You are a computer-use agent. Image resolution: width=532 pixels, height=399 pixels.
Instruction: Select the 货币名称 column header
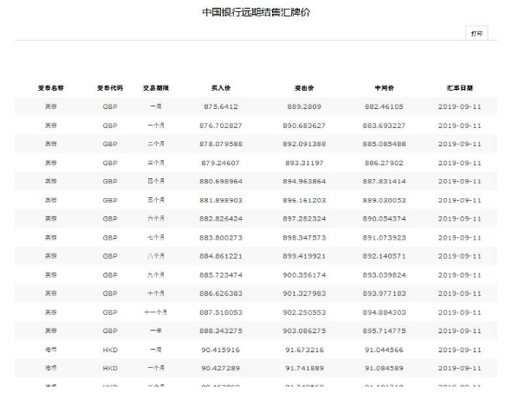[51, 87]
